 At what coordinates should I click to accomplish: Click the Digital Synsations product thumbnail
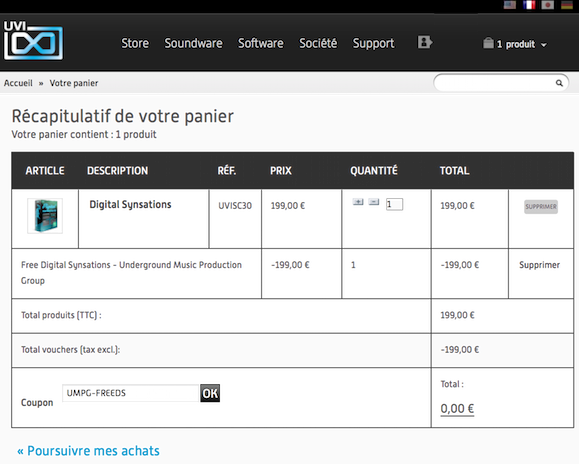point(45,216)
